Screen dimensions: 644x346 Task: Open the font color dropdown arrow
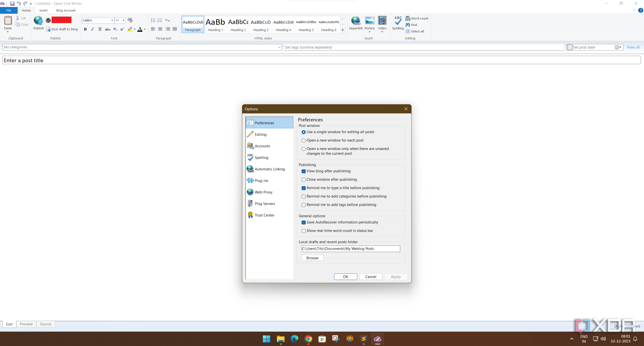pyautogui.click(x=145, y=29)
